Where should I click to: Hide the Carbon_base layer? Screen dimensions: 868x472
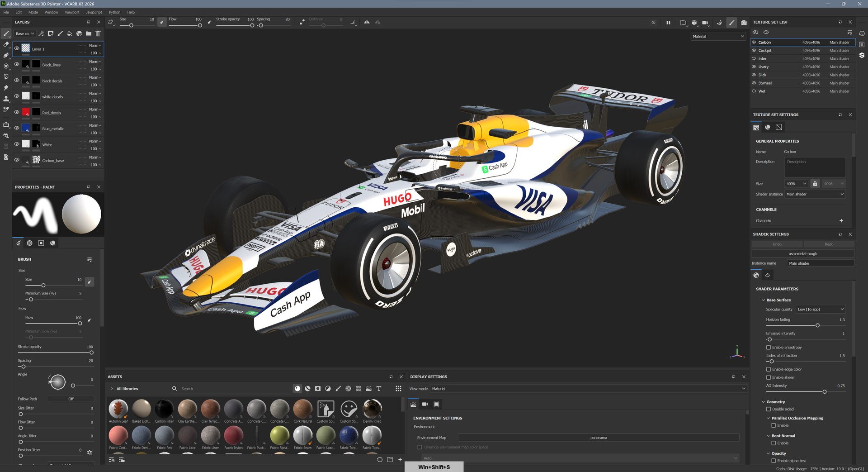(x=17, y=160)
